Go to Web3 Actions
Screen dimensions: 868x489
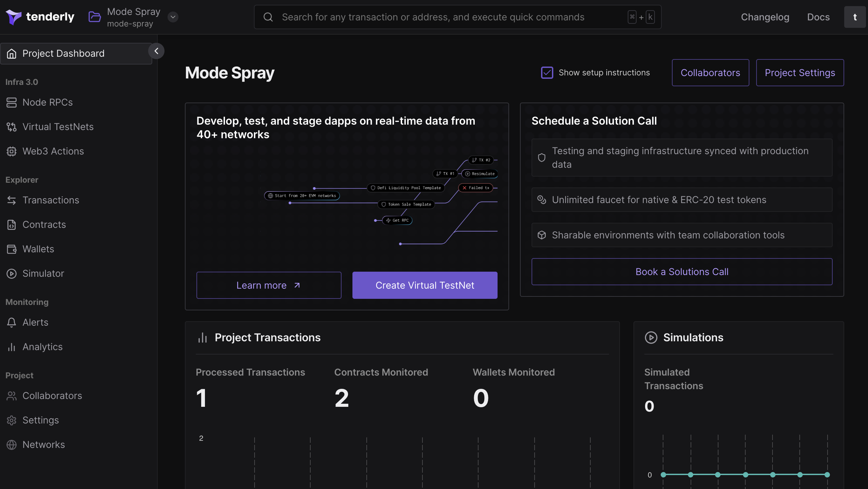tap(53, 151)
